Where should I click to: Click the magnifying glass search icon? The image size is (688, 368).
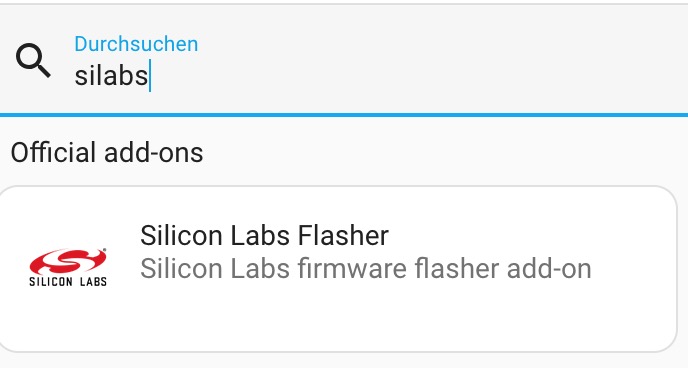pyautogui.click(x=33, y=61)
